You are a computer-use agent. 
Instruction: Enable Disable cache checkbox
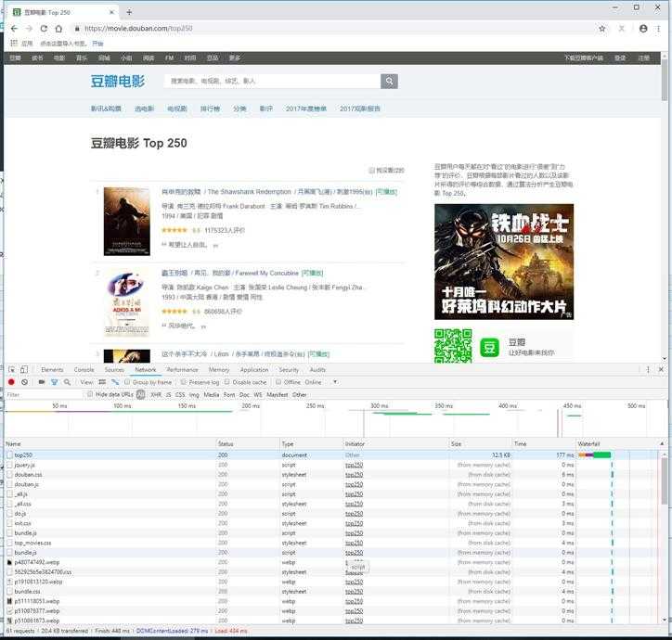coord(227,382)
